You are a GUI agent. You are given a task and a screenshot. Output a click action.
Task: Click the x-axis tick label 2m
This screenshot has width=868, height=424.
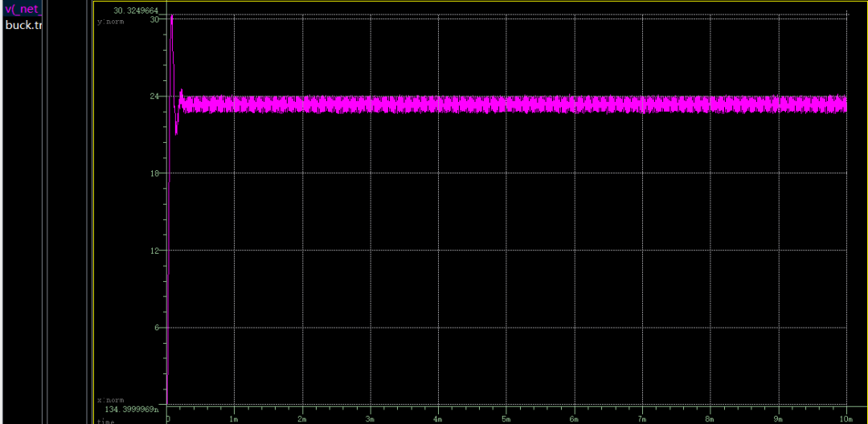[x=302, y=419]
